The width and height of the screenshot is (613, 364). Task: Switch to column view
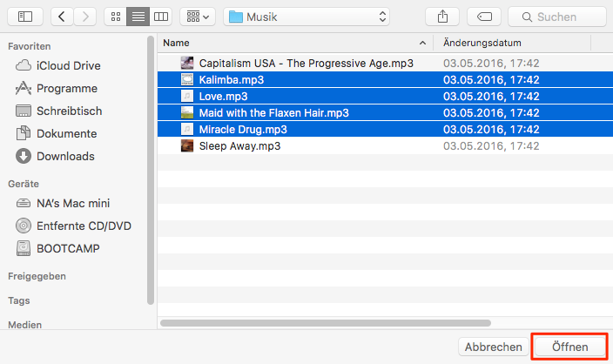(x=161, y=17)
